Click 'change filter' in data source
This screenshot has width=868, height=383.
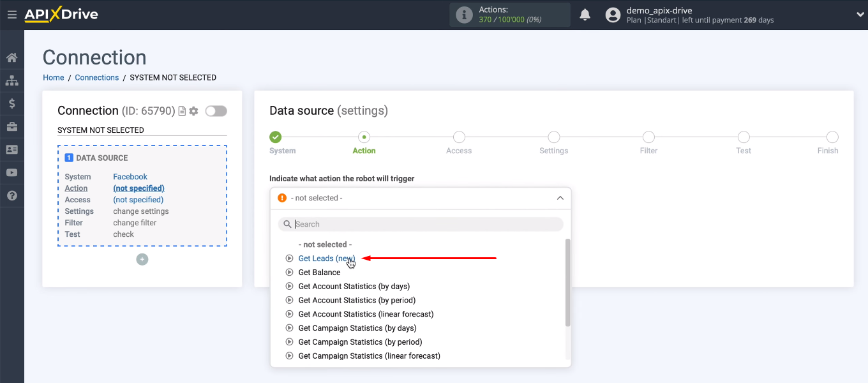135,223
